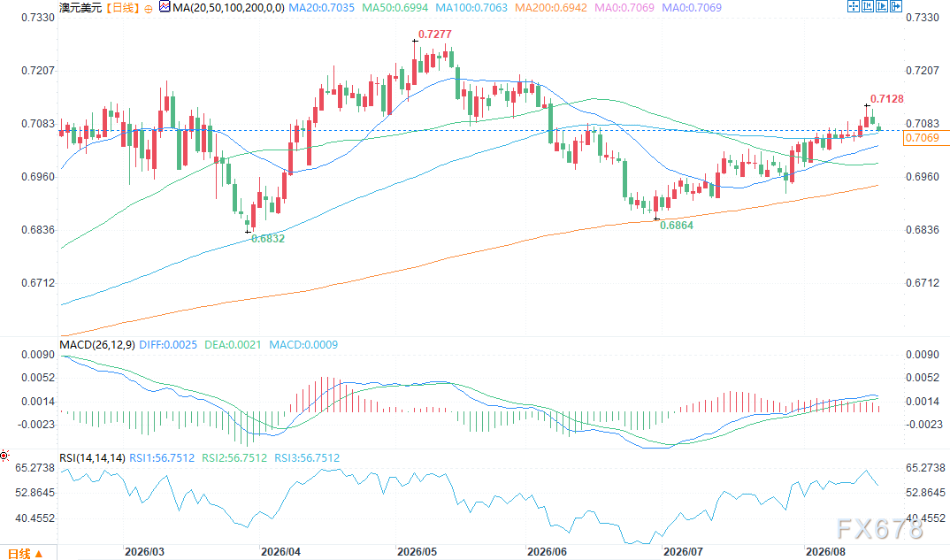Click the 52.8645 label on left RSI axis

(35, 493)
